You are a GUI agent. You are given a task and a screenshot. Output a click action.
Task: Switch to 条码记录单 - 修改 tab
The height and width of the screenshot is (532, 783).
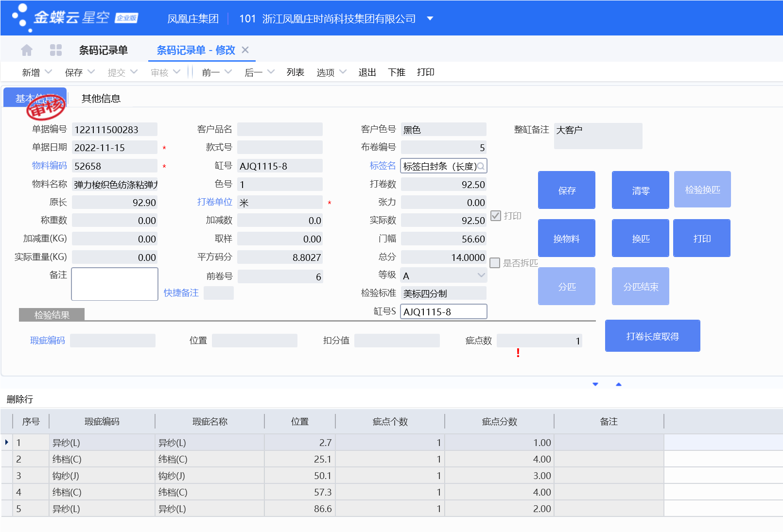click(196, 50)
